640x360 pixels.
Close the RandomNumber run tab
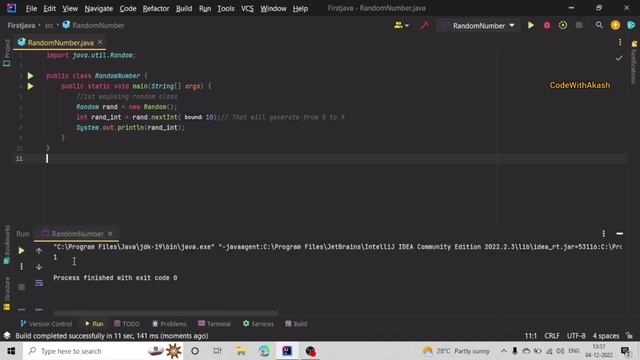[110, 233]
